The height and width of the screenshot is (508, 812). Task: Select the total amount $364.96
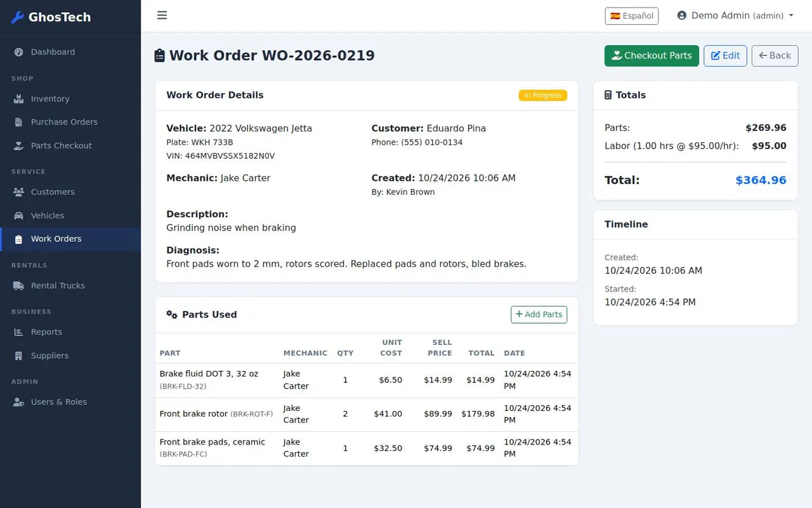click(761, 180)
